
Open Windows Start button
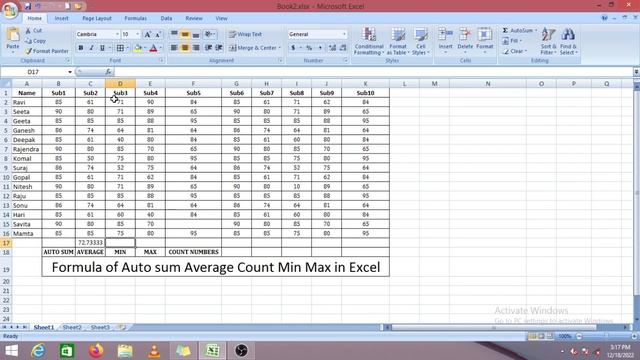(x=11, y=351)
